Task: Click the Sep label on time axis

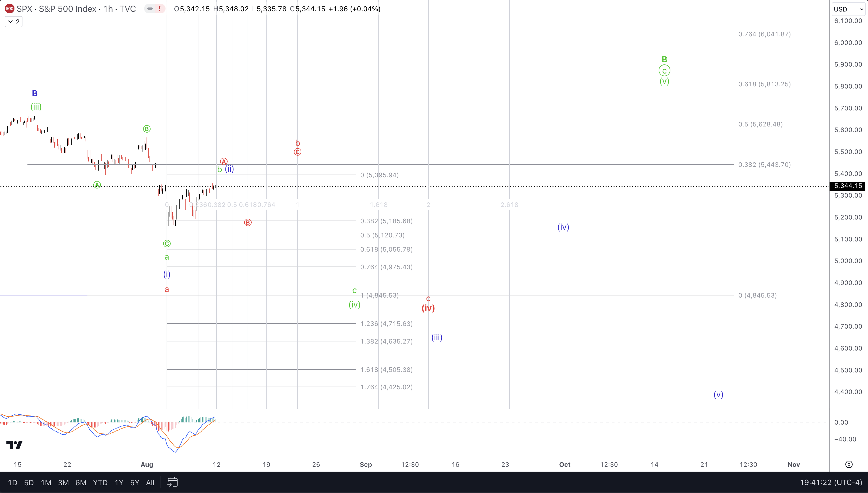Action: [x=366, y=465]
